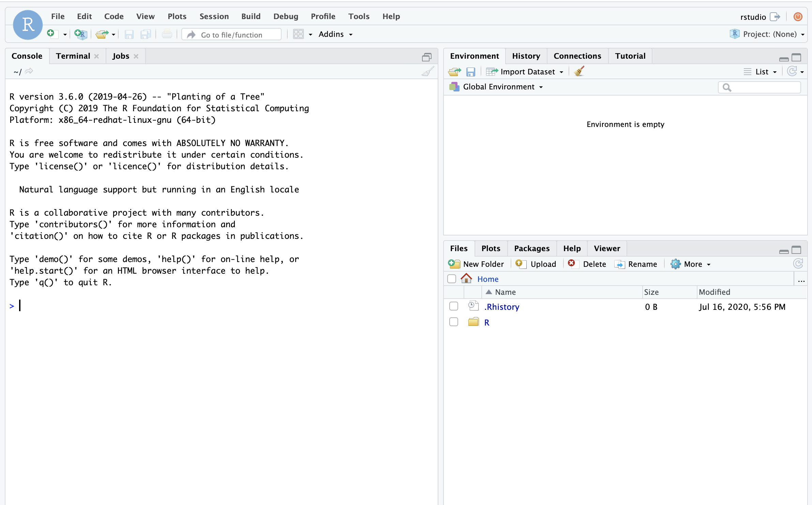
Task: Open the Debug menu
Action: 286,16
